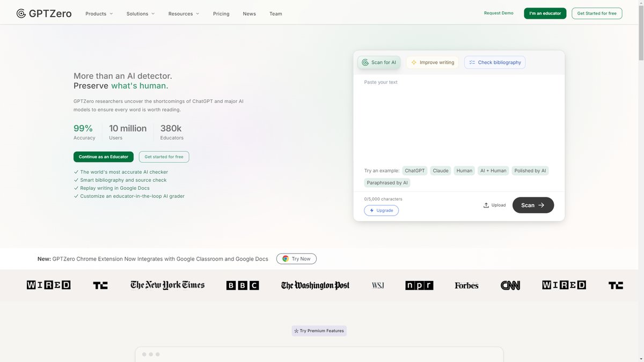The height and width of the screenshot is (362, 644).
Task: Click 'Replay writing in Google Docs' text
Action: 115,188
